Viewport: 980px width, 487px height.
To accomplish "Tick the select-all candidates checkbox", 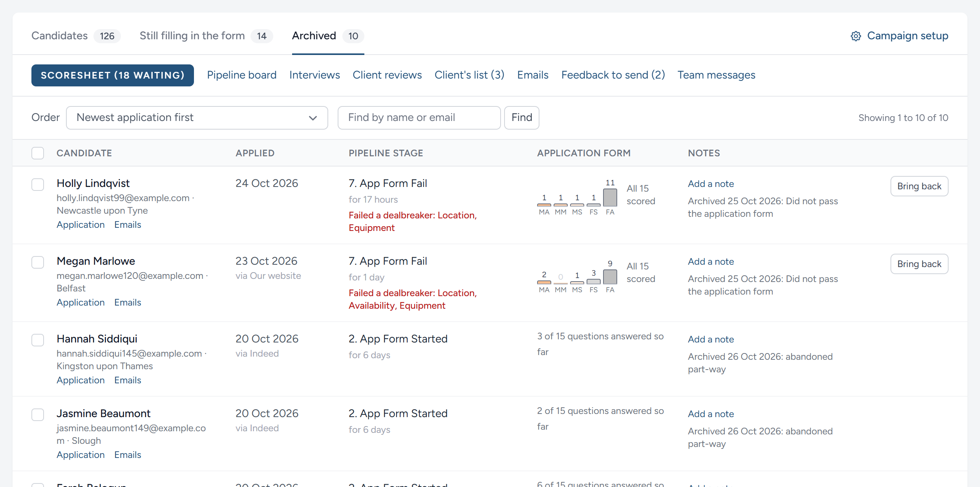I will click(38, 153).
